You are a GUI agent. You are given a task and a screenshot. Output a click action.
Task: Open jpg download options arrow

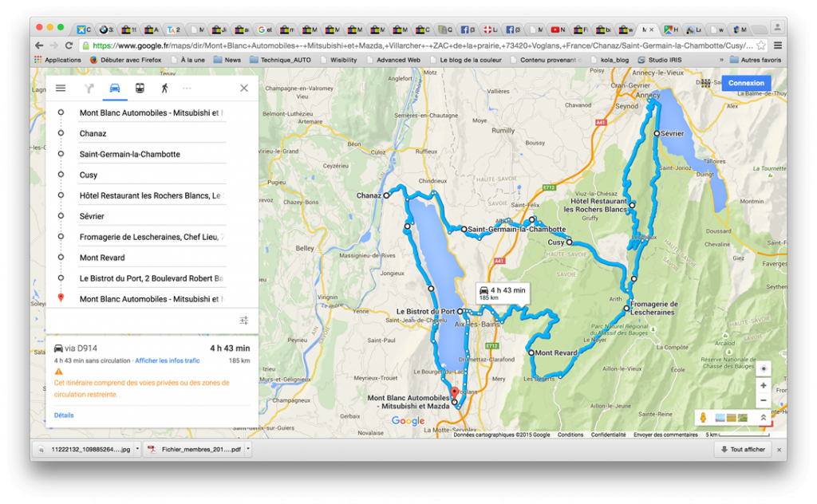(137, 449)
